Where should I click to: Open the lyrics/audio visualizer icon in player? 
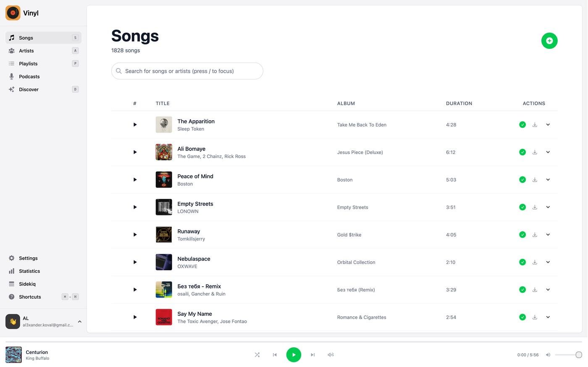pyautogui.click(x=331, y=355)
